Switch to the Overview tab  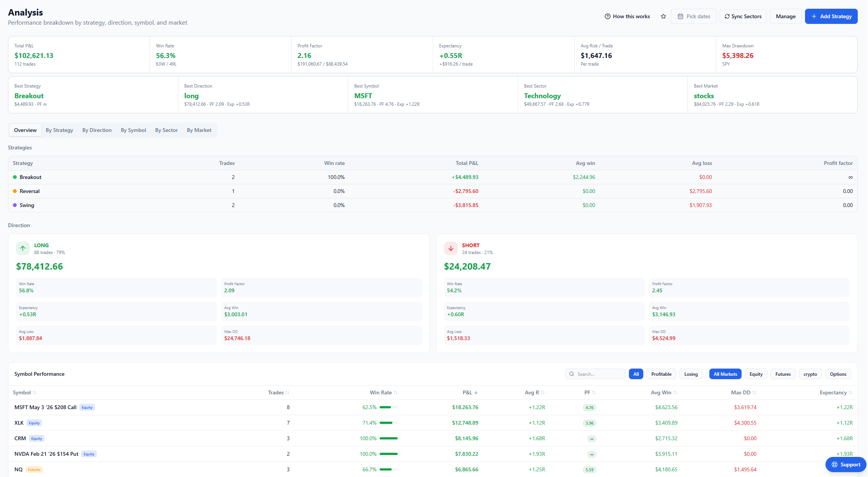pos(25,130)
